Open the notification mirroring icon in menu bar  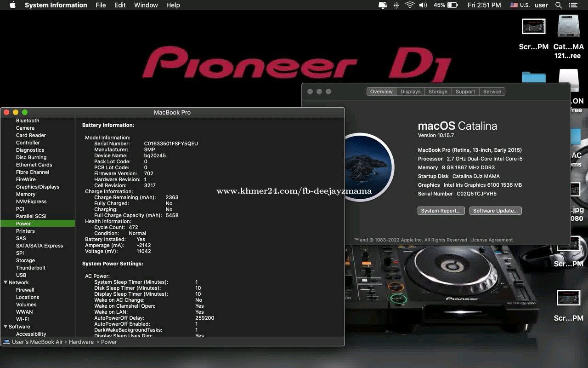coord(382,5)
